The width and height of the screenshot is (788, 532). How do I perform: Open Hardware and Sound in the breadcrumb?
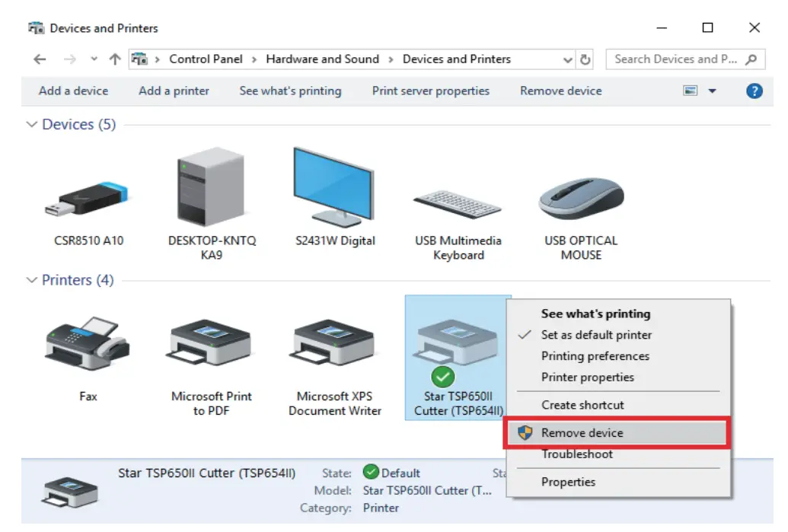[321, 59]
